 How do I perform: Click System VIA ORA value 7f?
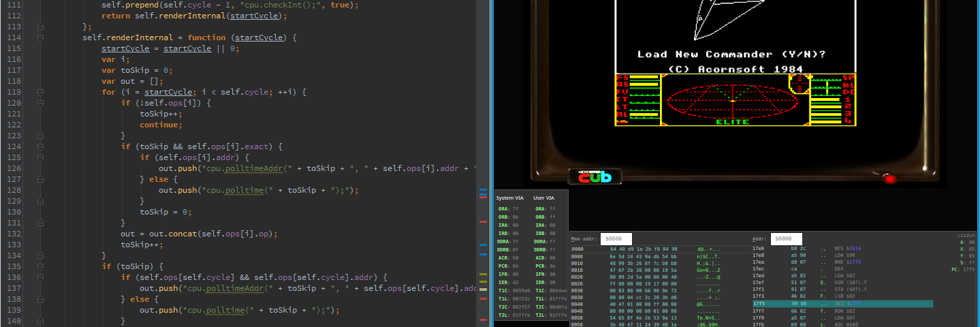(x=515, y=209)
